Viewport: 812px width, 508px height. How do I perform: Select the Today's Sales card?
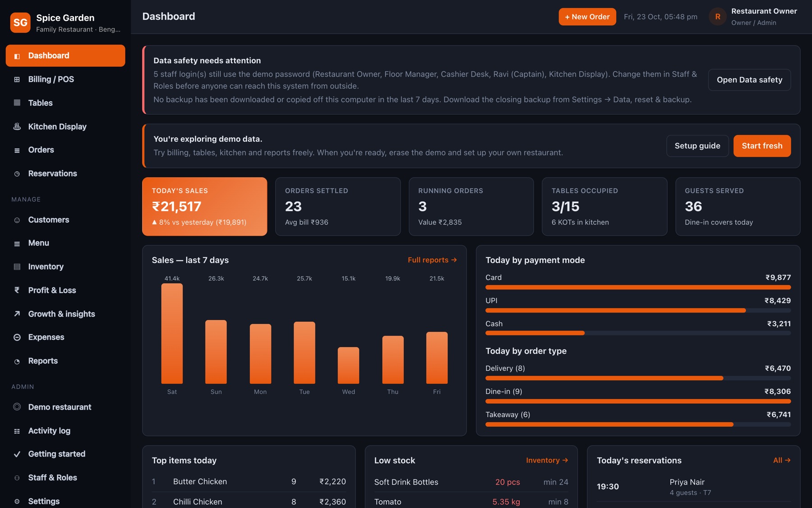[x=205, y=206]
